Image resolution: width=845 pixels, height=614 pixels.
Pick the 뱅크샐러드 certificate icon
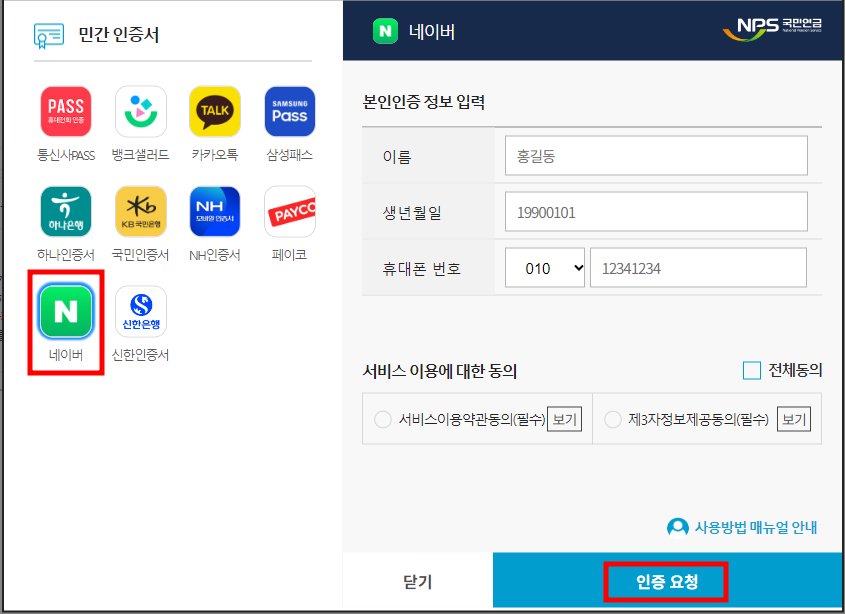coord(140,110)
